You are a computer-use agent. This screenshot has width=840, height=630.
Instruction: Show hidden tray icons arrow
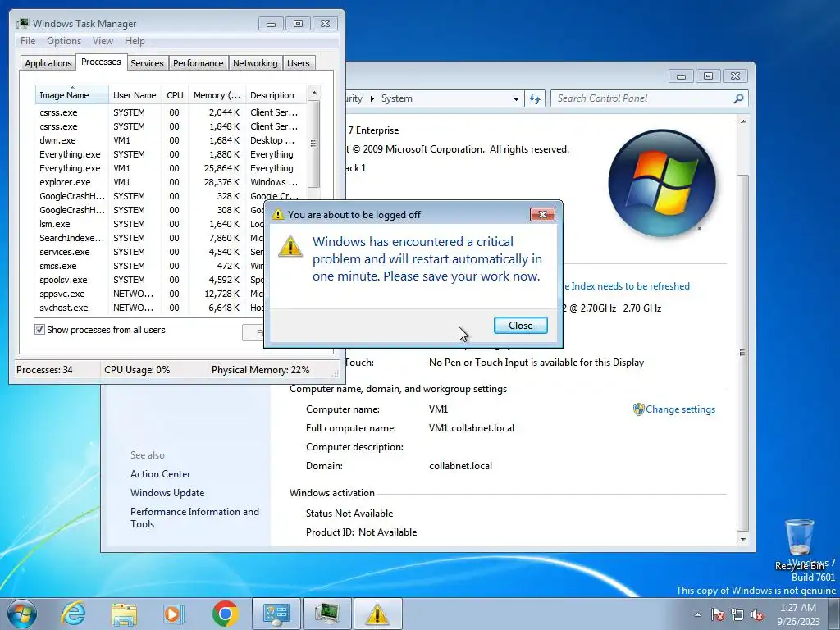click(697, 614)
